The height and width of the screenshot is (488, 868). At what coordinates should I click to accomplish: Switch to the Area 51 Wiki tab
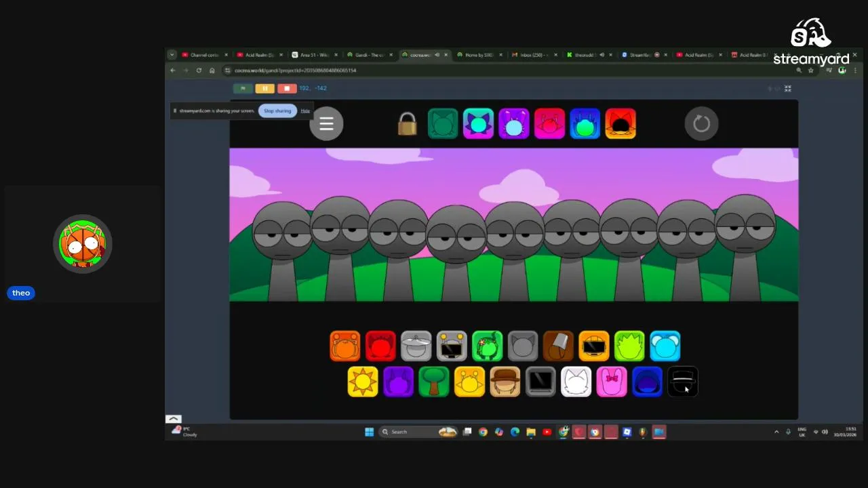314,55
